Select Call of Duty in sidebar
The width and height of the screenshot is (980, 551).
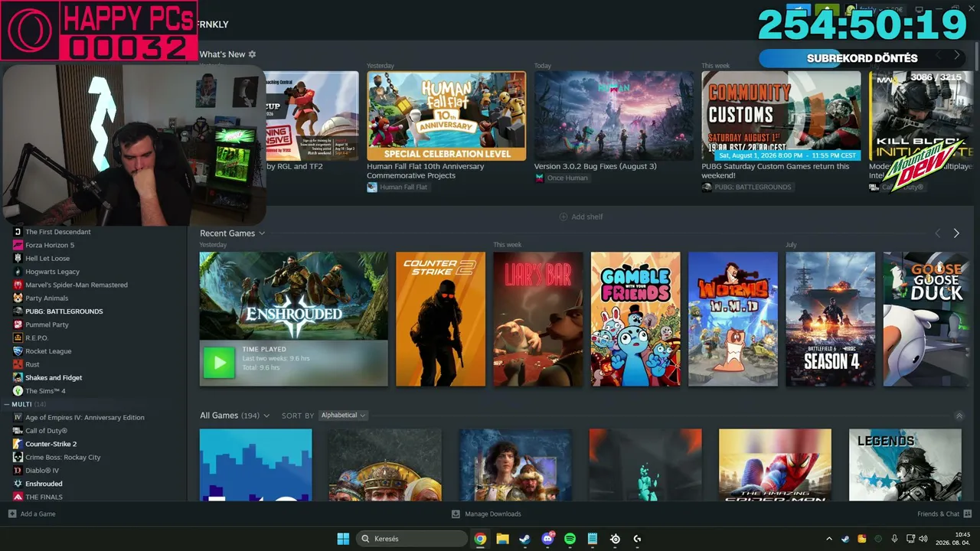coord(47,431)
